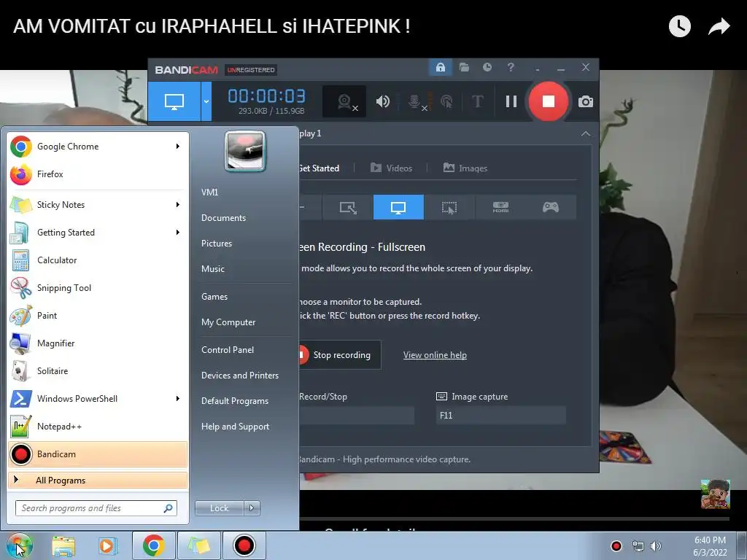
Task: Select Fullscreen recording mode icon
Action: coord(398,207)
